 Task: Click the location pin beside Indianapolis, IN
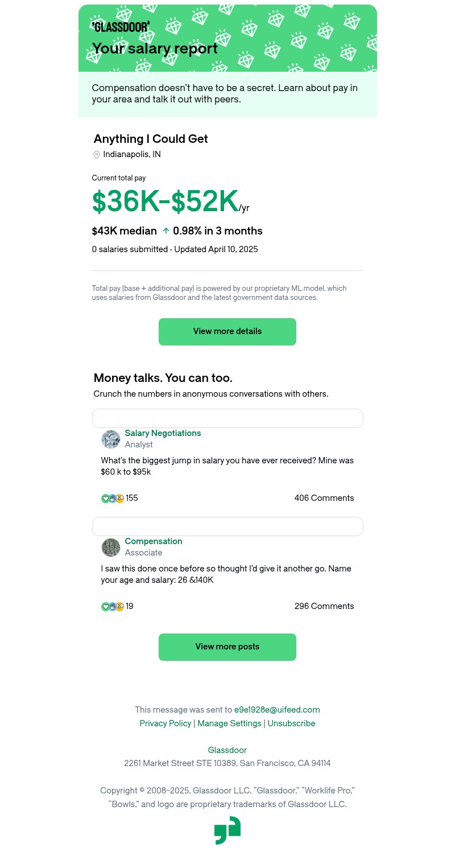(97, 154)
